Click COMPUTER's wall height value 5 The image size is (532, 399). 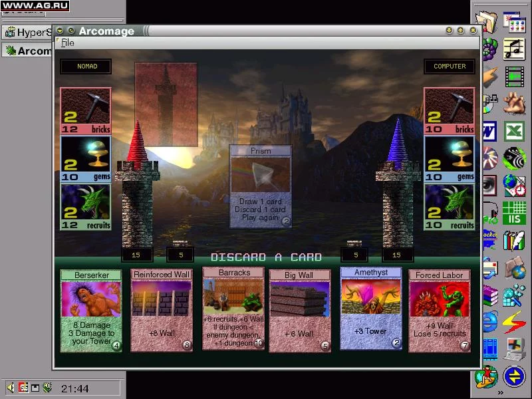click(356, 255)
